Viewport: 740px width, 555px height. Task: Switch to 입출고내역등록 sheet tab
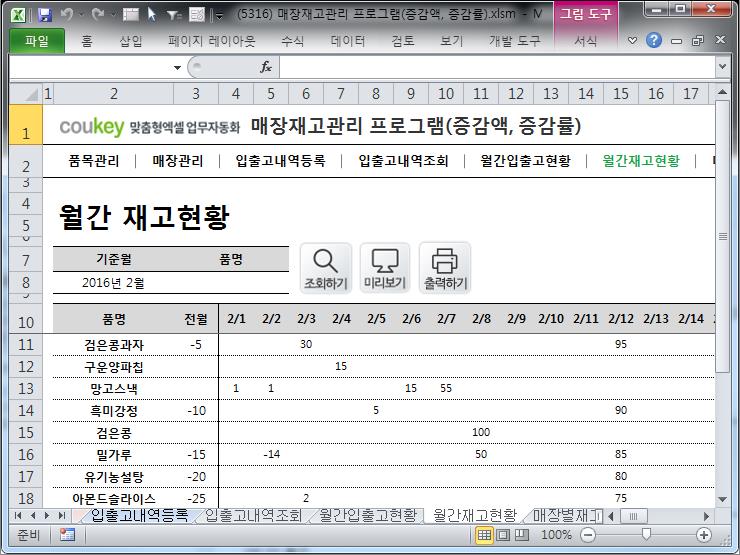[139, 515]
